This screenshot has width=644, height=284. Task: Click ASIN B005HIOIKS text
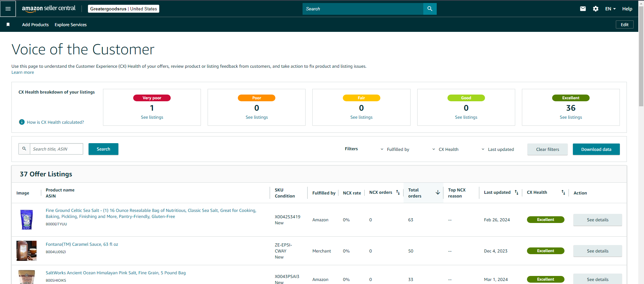[x=56, y=280]
